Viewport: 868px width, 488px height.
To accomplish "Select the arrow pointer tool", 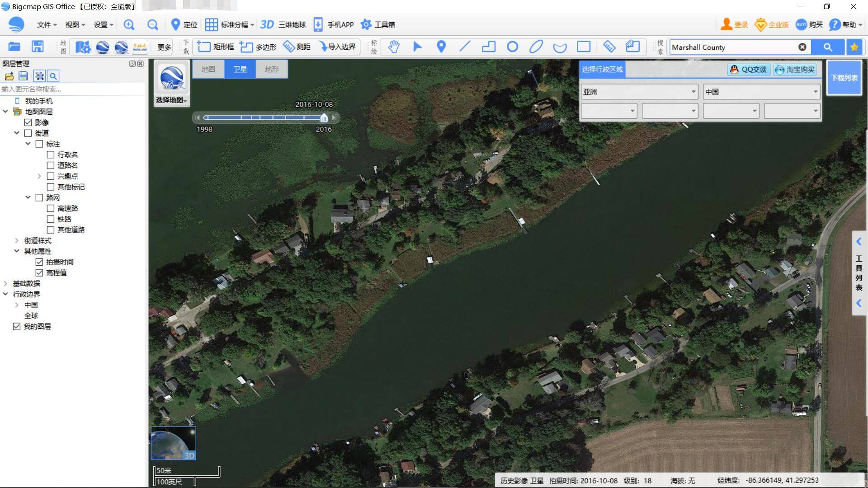I will coord(417,47).
